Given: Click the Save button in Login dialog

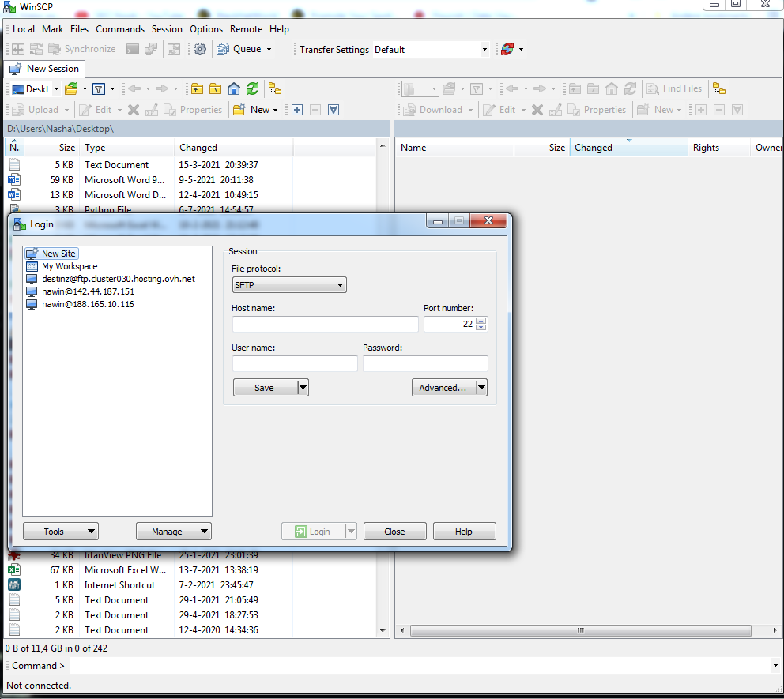Looking at the screenshot, I should 265,387.
